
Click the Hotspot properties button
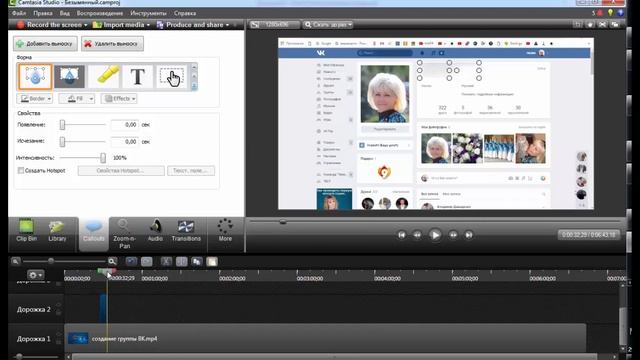tap(121, 171)
